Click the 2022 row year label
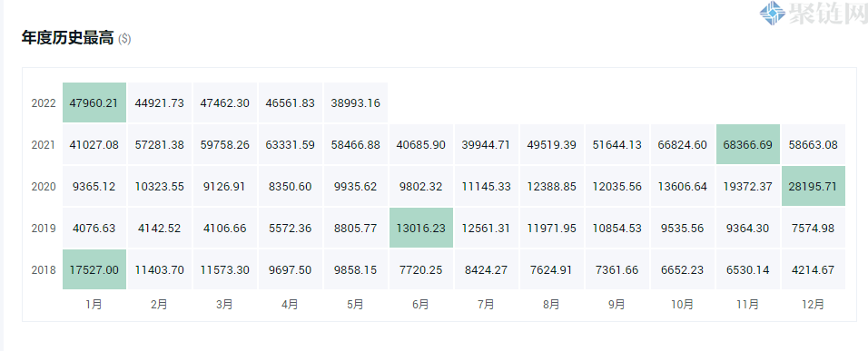The height and width of the screenshot is (351, 868). (44, 102)
